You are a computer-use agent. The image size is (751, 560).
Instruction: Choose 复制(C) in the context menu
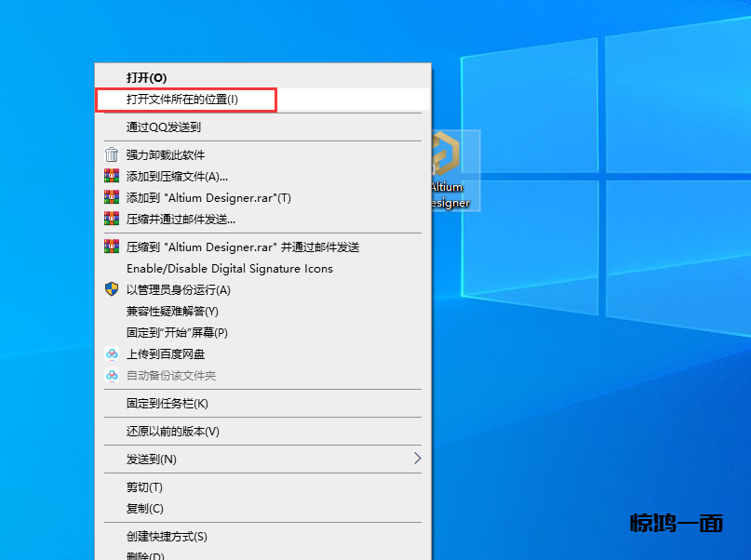tap(145, 509)
